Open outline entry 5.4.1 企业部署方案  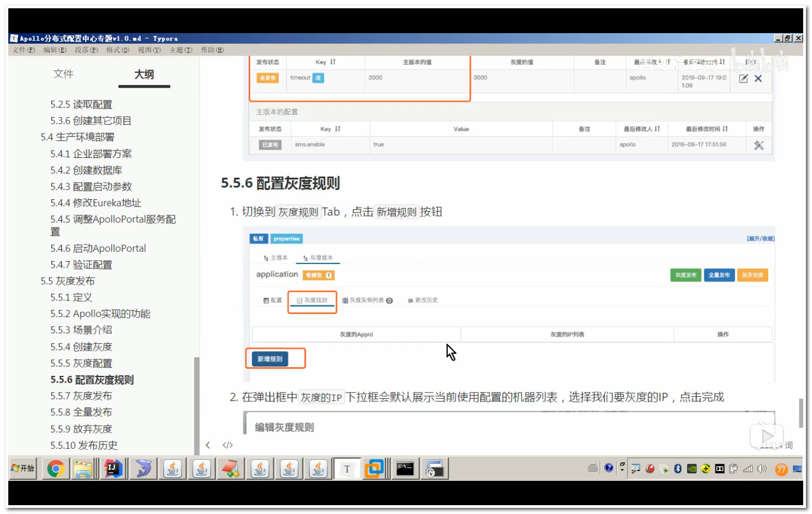coord(91,154)
